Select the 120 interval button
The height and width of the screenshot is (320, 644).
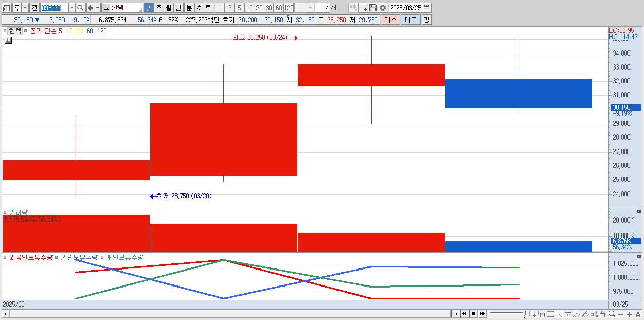click(x=289, y=8)
